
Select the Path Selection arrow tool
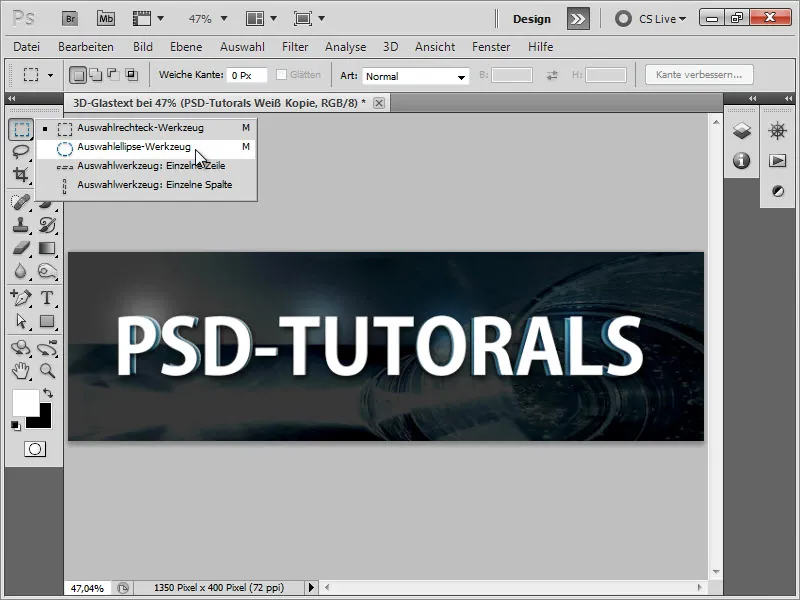(20, 321)
